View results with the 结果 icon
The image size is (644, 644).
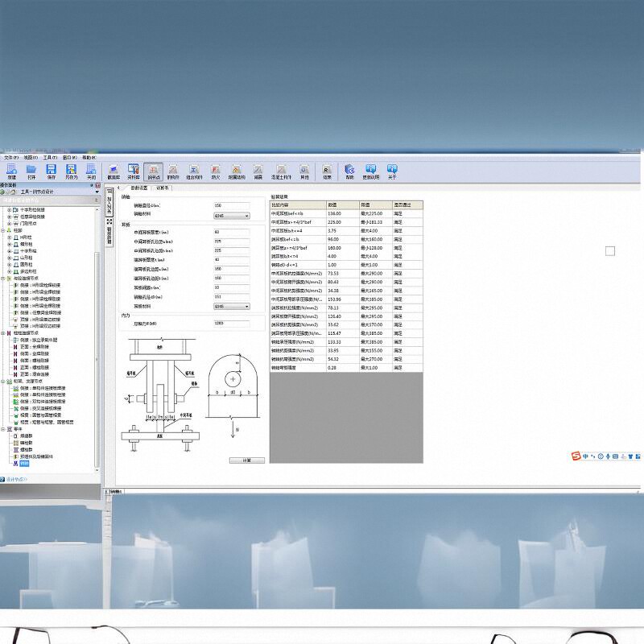[326, 170]
